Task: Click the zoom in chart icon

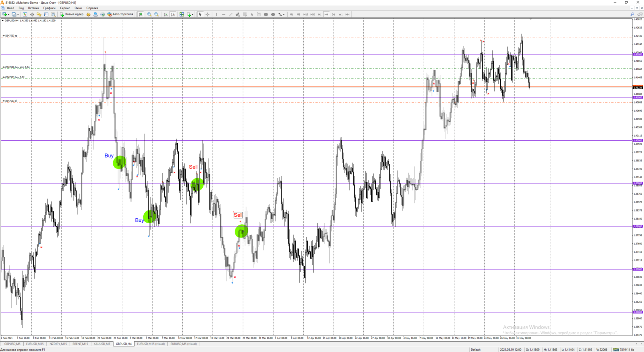Action: [x=149, y=14]
